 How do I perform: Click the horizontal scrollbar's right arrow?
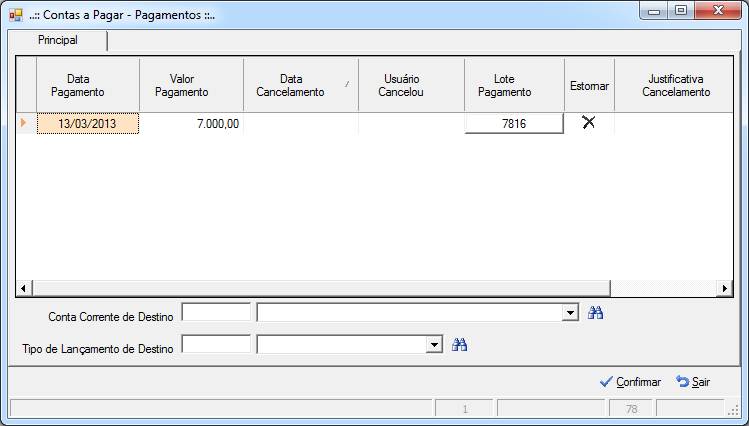725,288
